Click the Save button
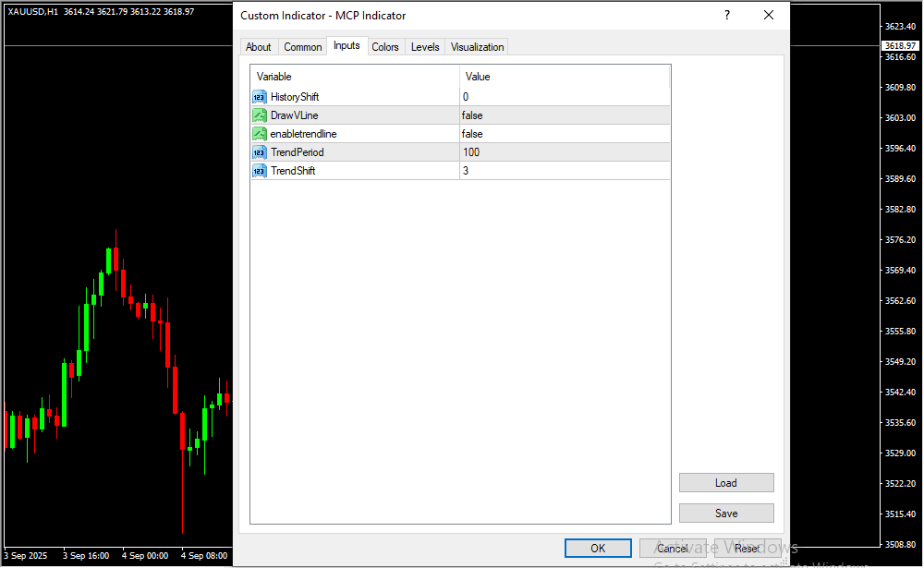The height and width of the screenshot is (568, 924). point(726,514)
